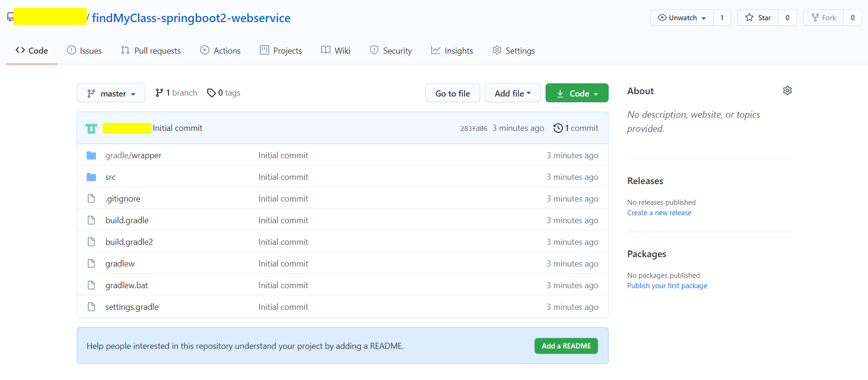Open settings.gradle file name
Screen dimensions: 868x380
(132, 307)
